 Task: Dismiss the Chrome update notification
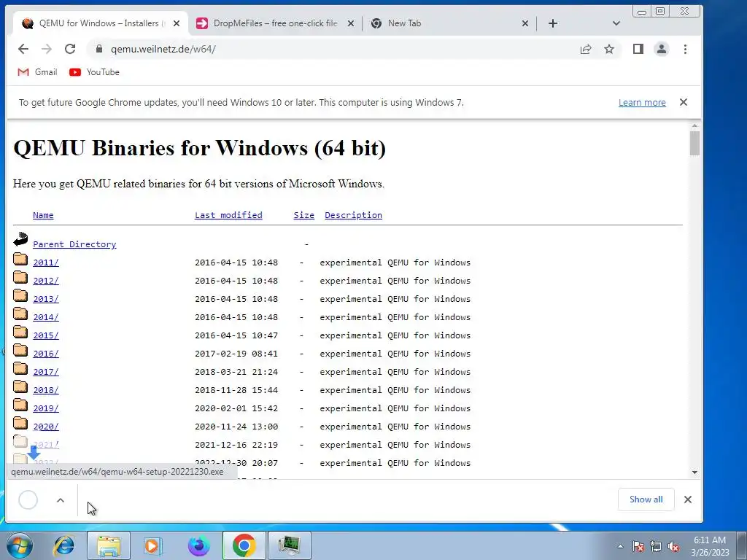click(x=683, y=102)
